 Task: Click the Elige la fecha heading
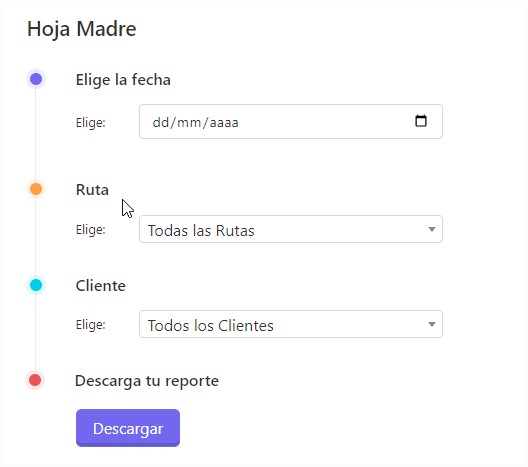coord(123,80)
